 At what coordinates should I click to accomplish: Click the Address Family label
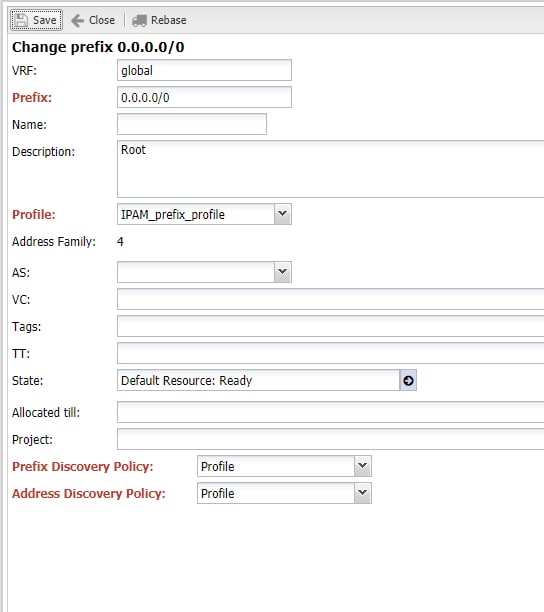click(54, 242)
